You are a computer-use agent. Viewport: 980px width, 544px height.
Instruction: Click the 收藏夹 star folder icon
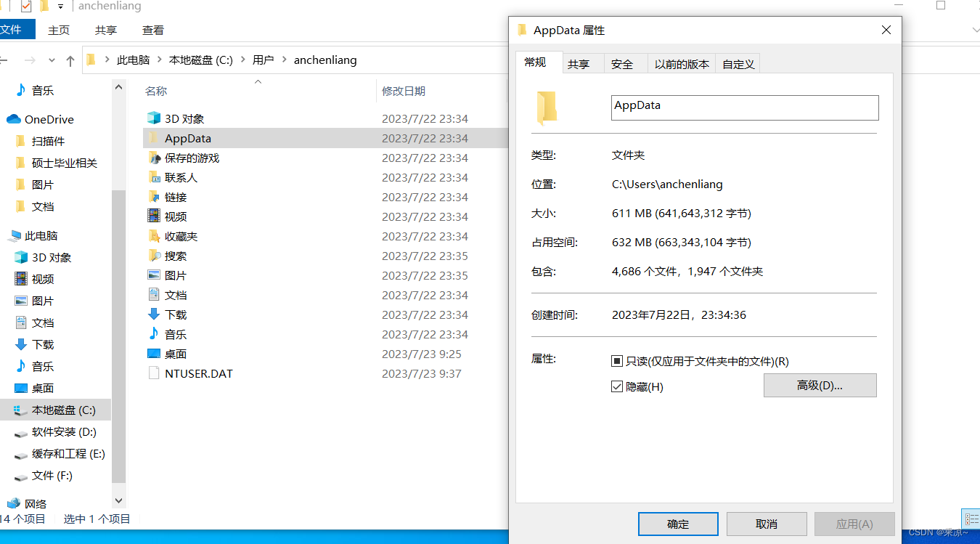(153, 236)
